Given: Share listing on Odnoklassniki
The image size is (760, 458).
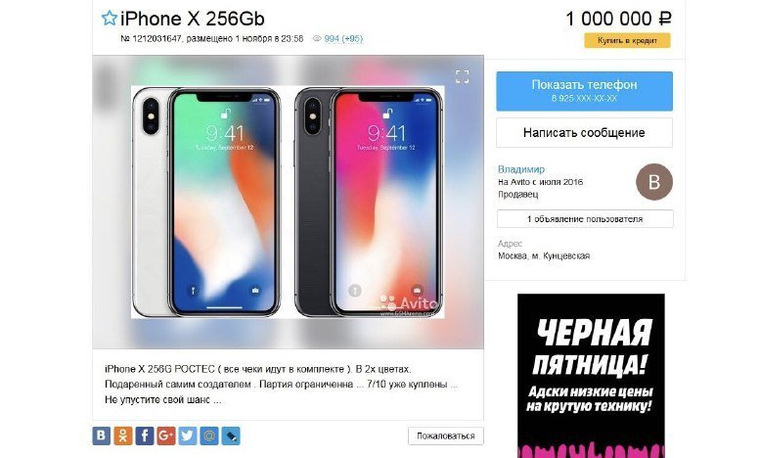Looking at the screenshot, I should click(x=123, y=436).
